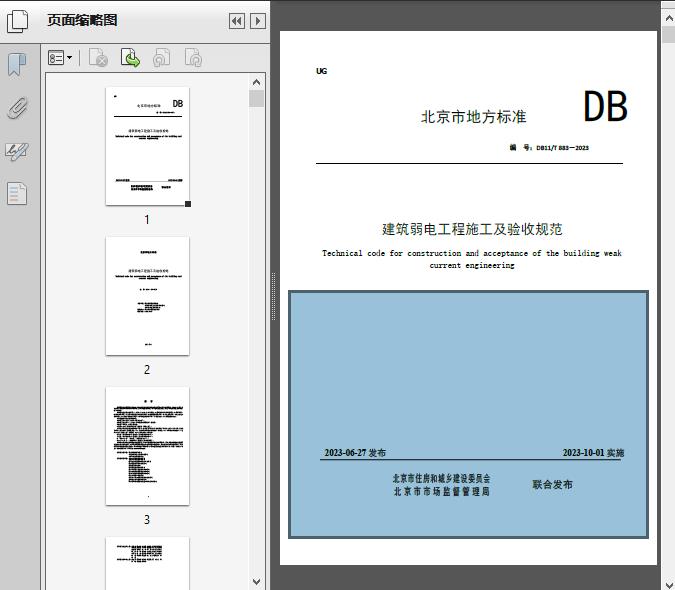Click the panel divider grip handle
Viewport: 675px width, 590px height.
274,296
